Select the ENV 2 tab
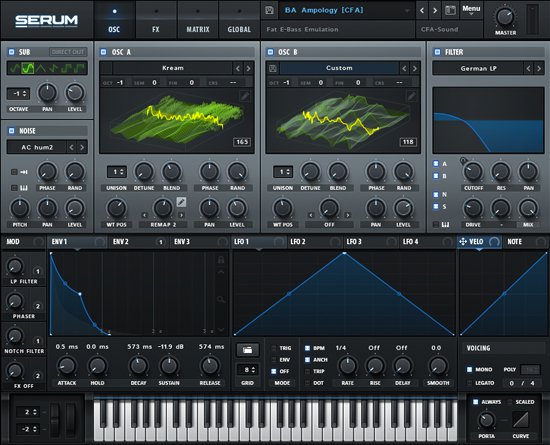 click(120, 242)
